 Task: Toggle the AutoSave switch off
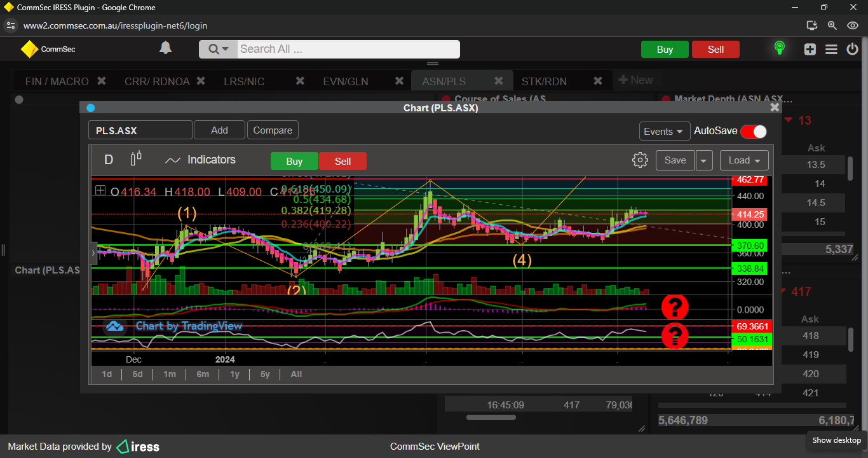click(753, 131)
